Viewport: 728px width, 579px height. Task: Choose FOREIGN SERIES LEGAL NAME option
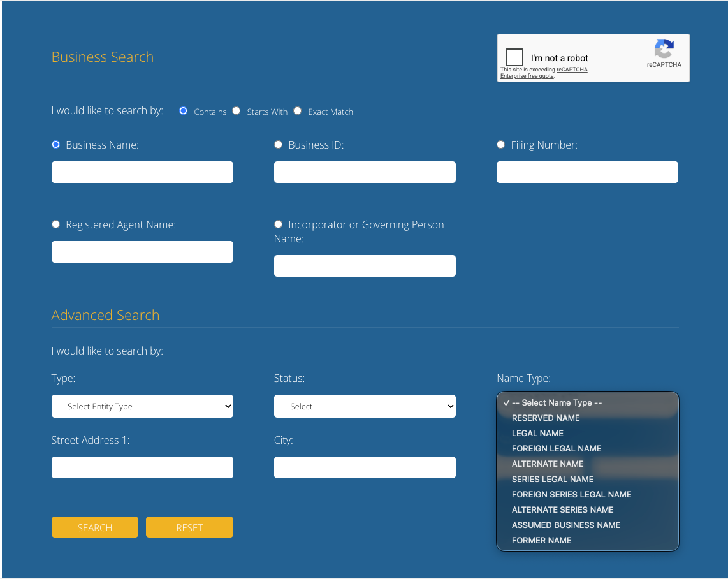[x=587, y=494]
